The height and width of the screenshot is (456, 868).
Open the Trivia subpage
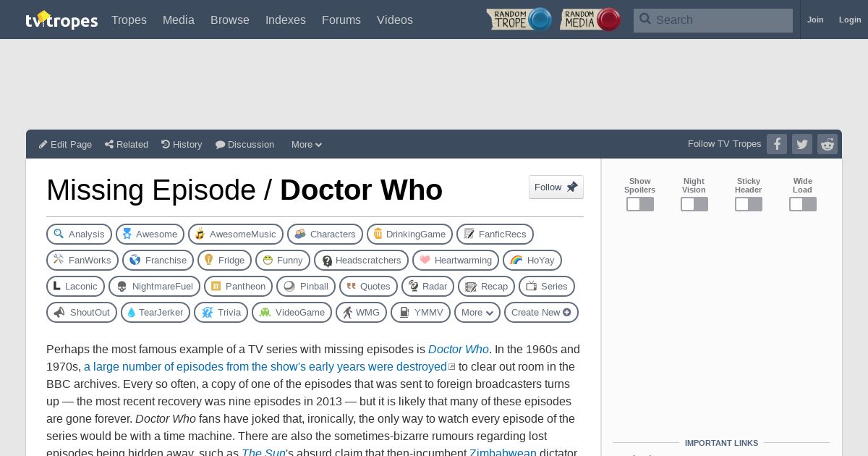point(221,313)
